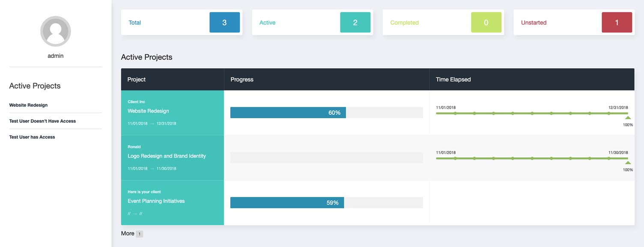The image size is (644, 247).
Task: Click the Active Projects main heading
Action: [146, 57]
